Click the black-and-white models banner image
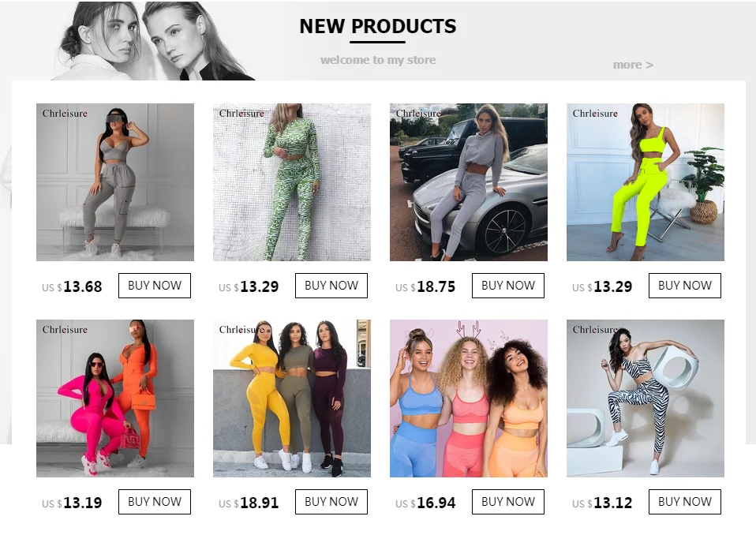 point(153,41)
